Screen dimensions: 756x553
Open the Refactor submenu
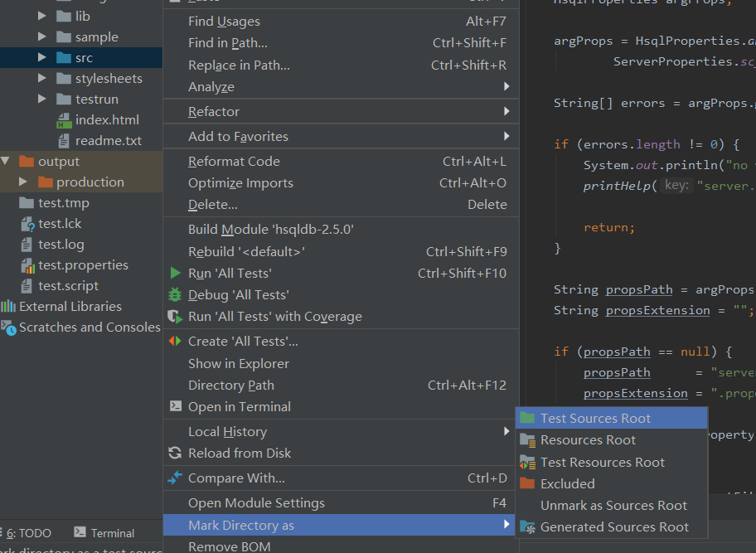pyautogui.click(x=341, y=111)
